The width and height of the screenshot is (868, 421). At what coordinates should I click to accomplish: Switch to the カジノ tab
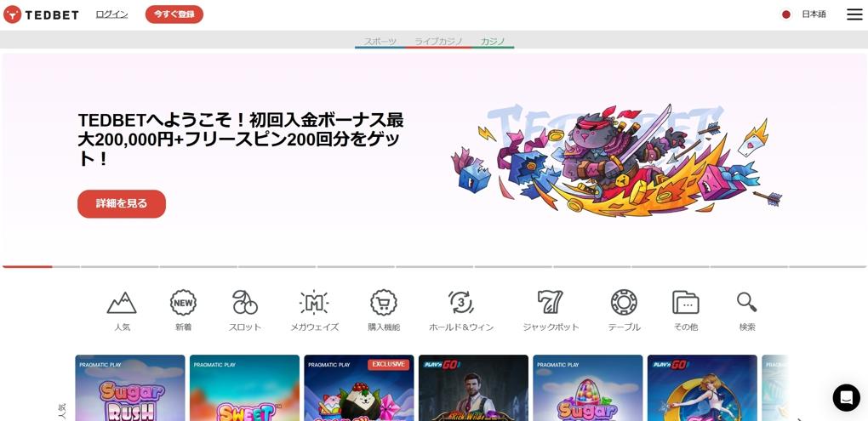point(493,42)
